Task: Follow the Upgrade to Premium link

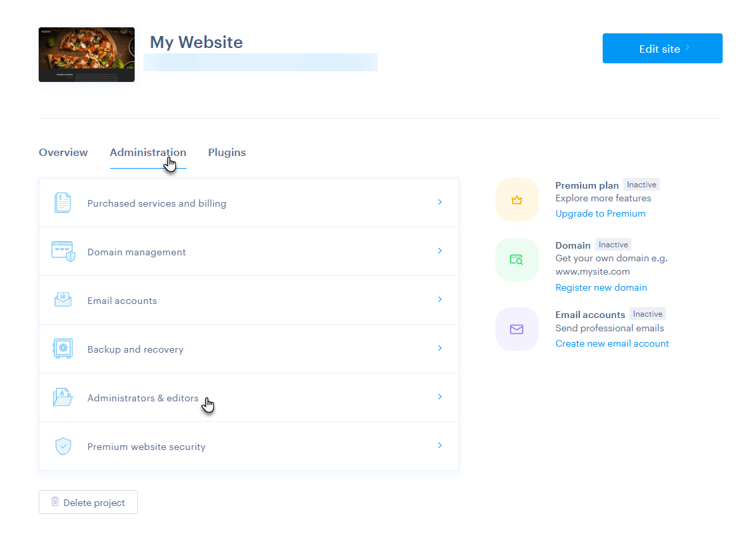Action: tap(600, 213)
